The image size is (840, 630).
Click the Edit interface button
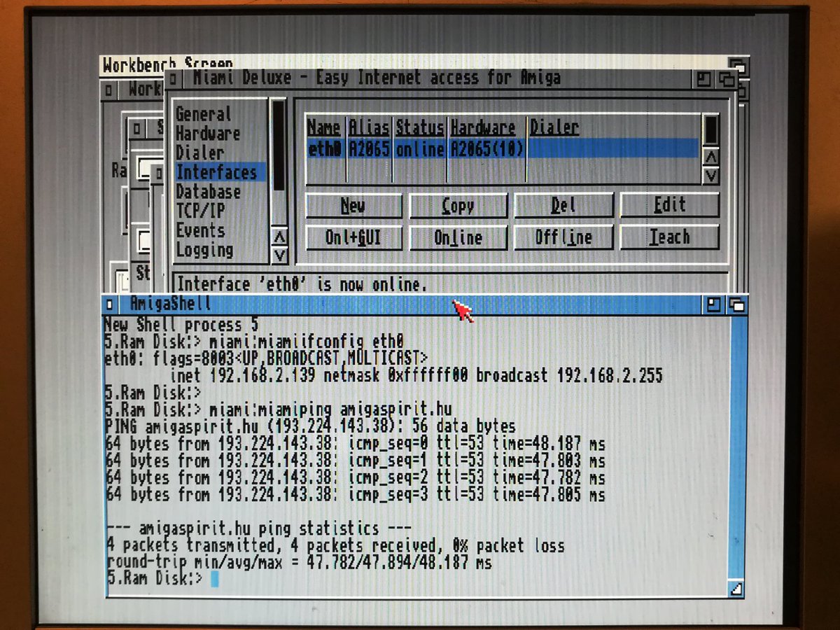click(669, 205)
